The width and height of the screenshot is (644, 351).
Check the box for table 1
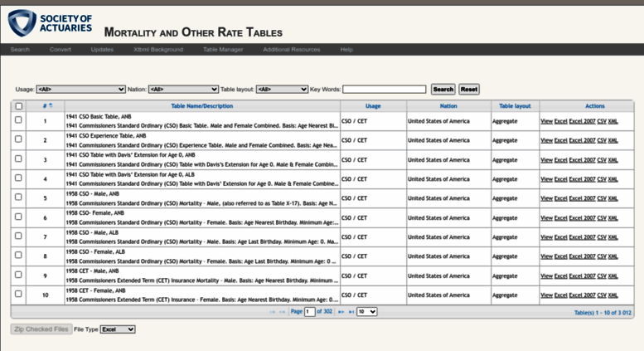point(18,119)
